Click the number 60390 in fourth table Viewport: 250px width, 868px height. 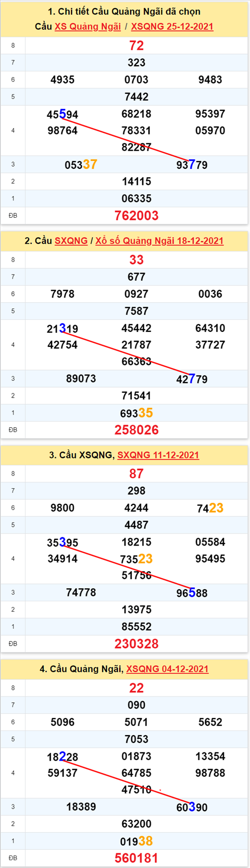192,807
